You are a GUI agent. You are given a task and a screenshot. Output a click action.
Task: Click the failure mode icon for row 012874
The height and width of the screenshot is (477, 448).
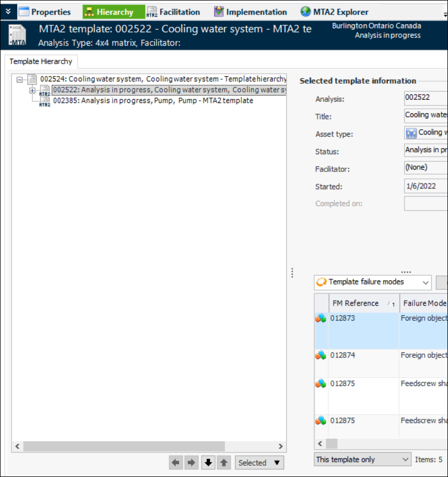pyautogui.click(x=321, y=355)
